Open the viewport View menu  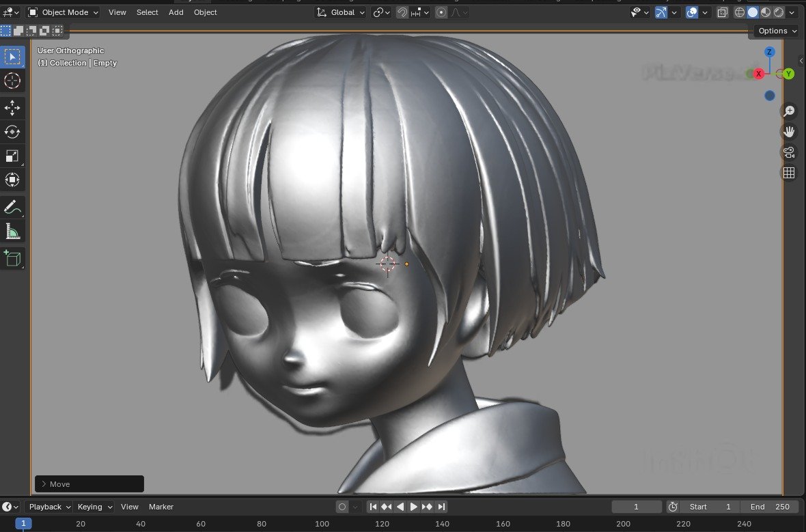(117, 12)
